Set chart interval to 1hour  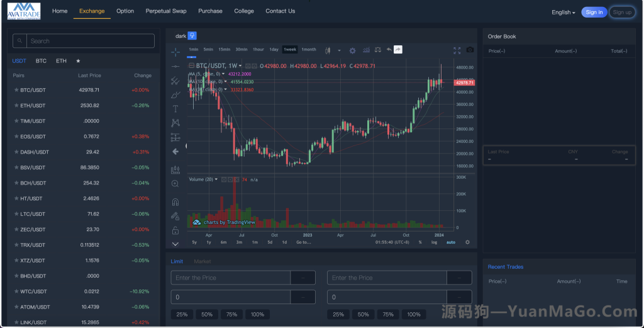pos(258,49)
